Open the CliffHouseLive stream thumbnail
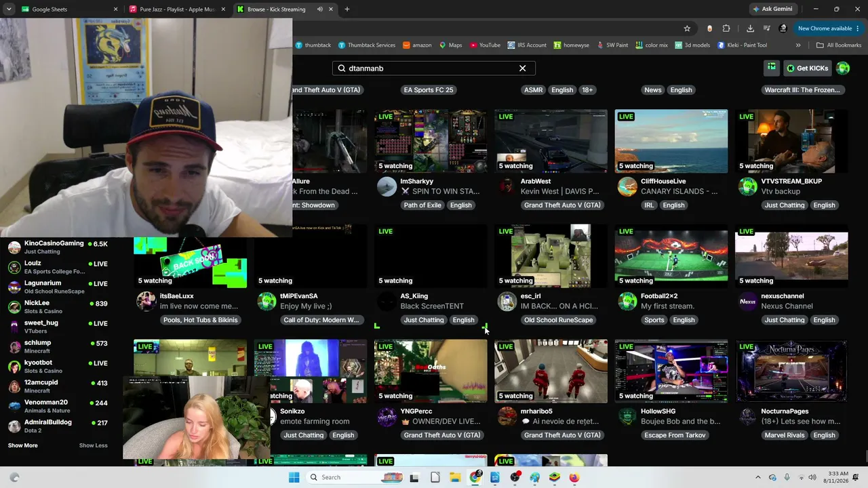Screen dimensions: 868x488 (x=671, y=141)
